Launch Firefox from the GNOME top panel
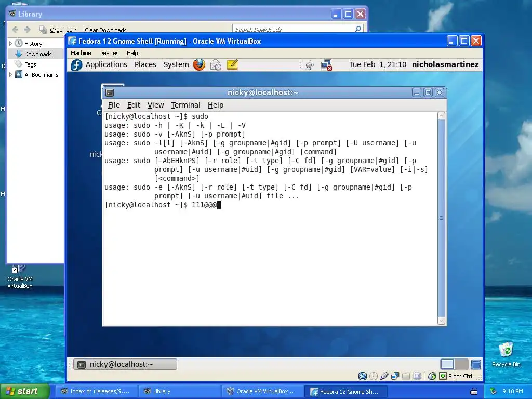 click(199, 64)
